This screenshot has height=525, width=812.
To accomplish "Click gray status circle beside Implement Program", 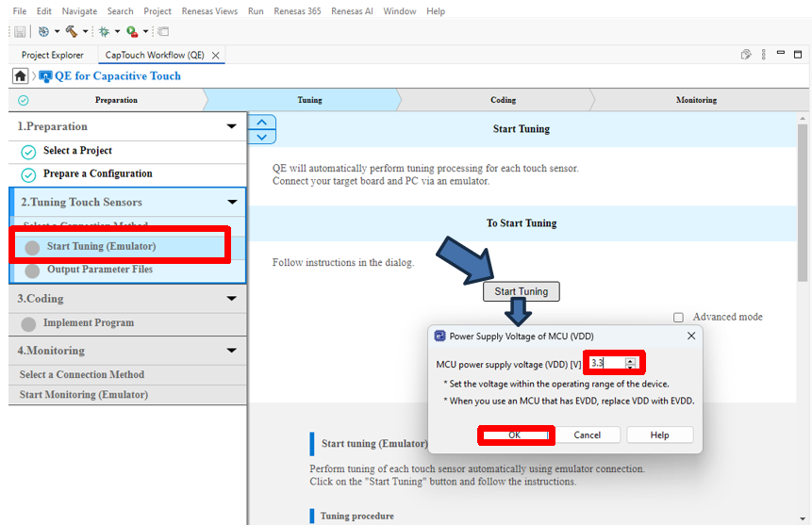I will pyautogui.click(x=28, y=324).
